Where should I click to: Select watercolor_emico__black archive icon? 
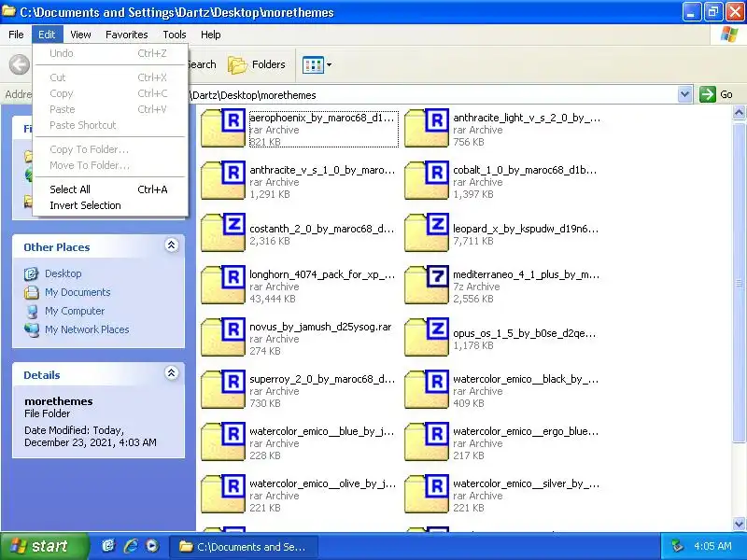(427, 389)
